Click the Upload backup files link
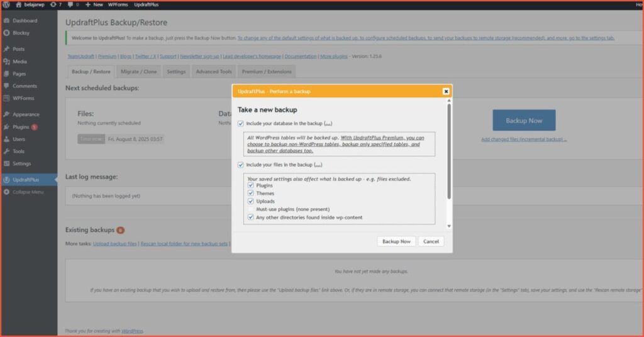 click(114, 244)
